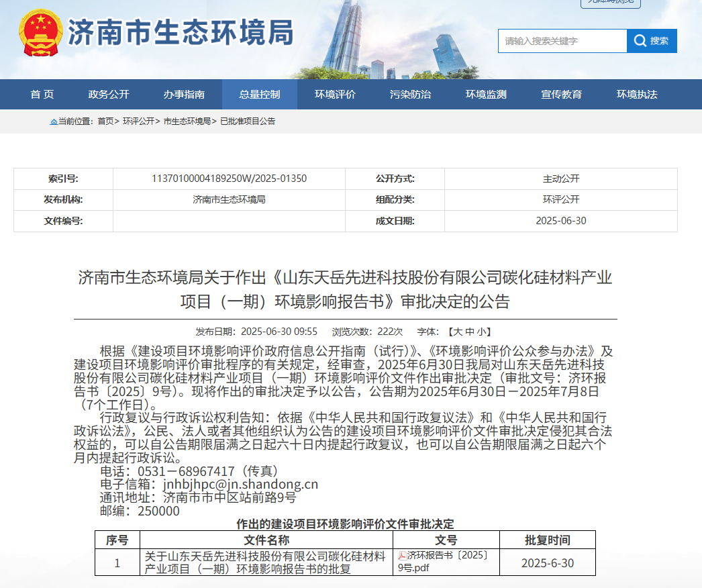
Task: Click the 主动公开 cell value
Action: tap(561, 179)
